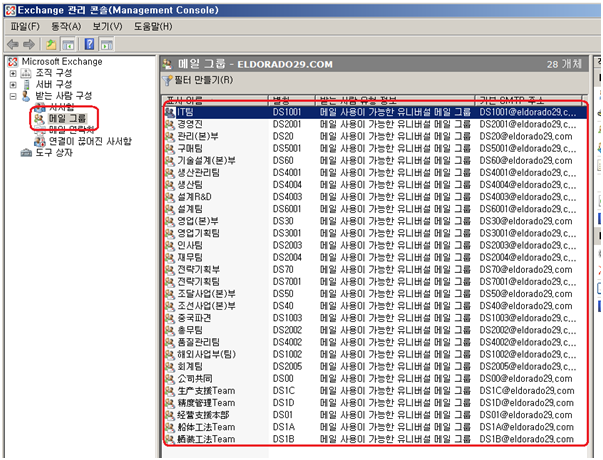This screenshot has width=603, height=460.
Task: Select the 전략기획부 group row
Action: coord(375,270)
